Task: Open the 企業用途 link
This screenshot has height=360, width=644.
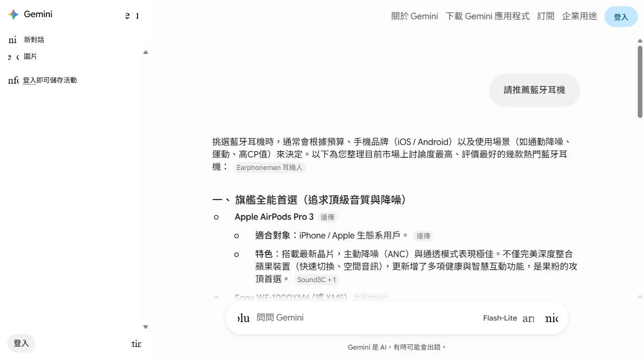Action: pyautogui.click(x=580, y=16)
